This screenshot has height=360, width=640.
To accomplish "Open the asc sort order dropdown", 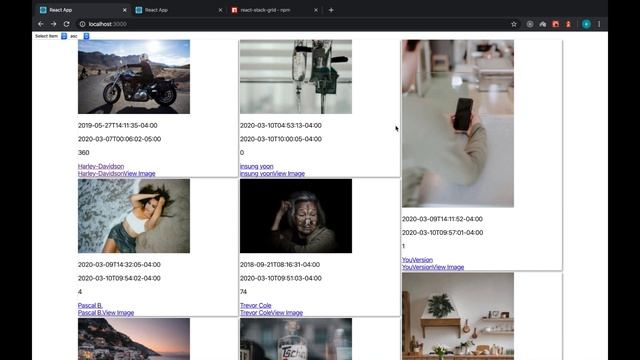I will 79,36.
